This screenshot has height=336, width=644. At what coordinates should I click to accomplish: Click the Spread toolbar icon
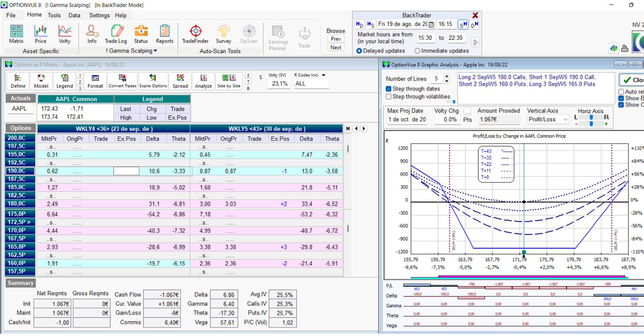pos(180,81)
